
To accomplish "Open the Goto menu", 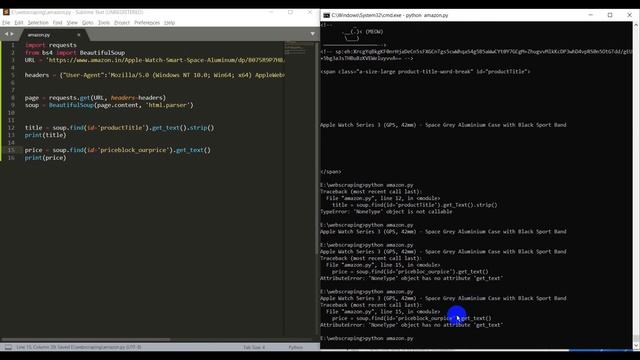I will click(88, 22).
